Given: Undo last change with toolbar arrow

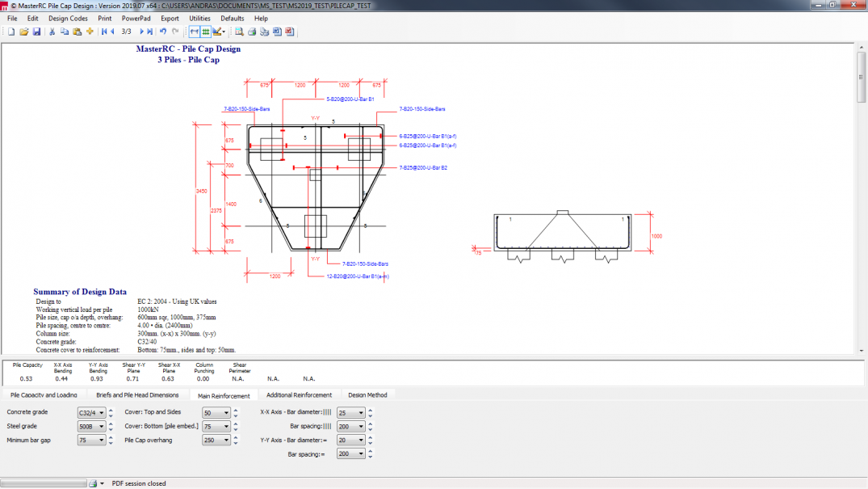Looking at the screenshot, I should point(163,32).
